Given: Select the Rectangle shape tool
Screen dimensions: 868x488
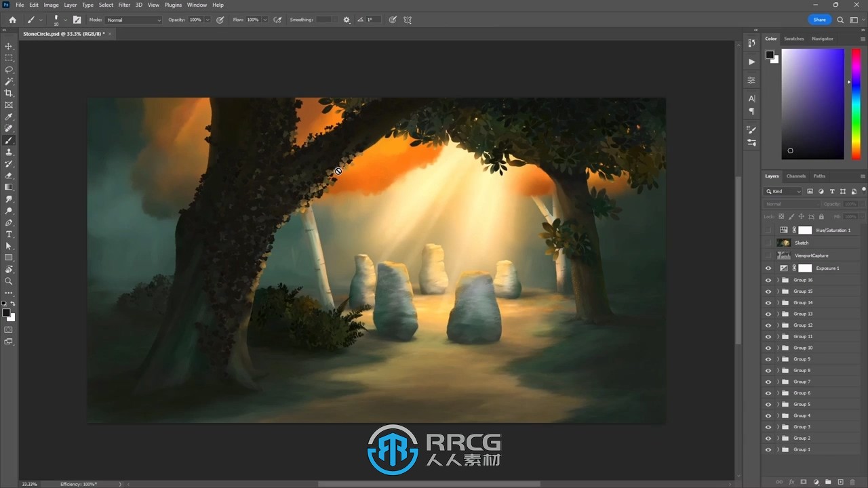Looking at the screenshot, I should point(9,258).
